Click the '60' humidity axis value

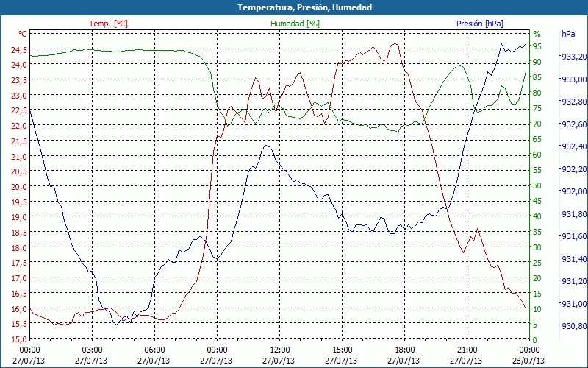[x=537, y=155]
